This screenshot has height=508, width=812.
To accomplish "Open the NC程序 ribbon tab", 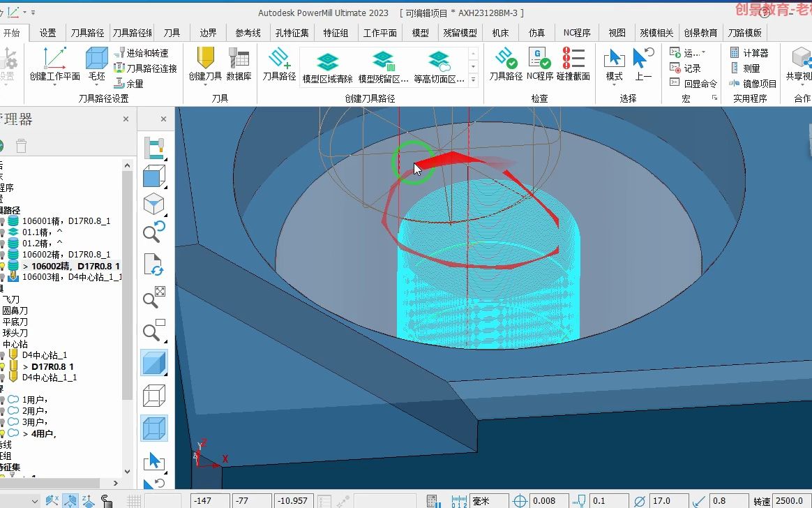I will (577, 33).
